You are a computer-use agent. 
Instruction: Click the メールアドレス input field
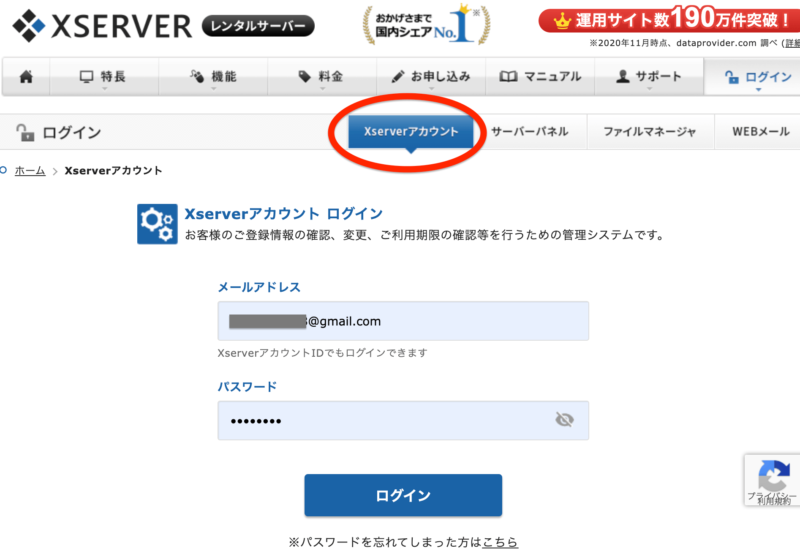[x=403, y=321]
